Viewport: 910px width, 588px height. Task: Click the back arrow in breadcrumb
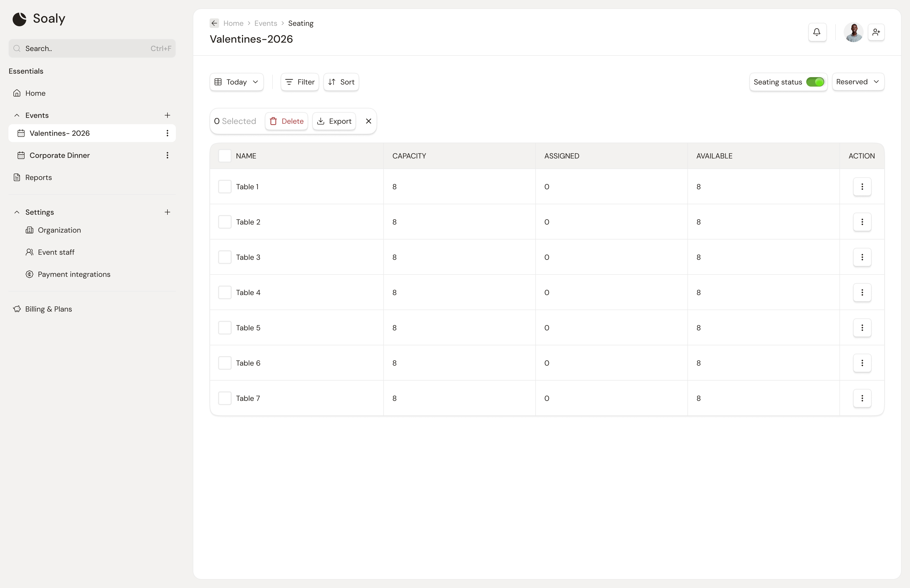(x=214, y=23)
